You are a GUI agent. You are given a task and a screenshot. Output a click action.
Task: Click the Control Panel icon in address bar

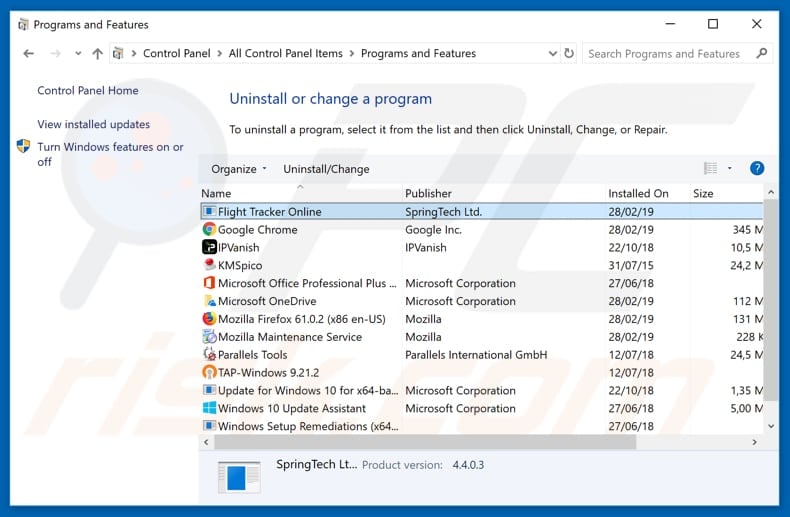118,53
